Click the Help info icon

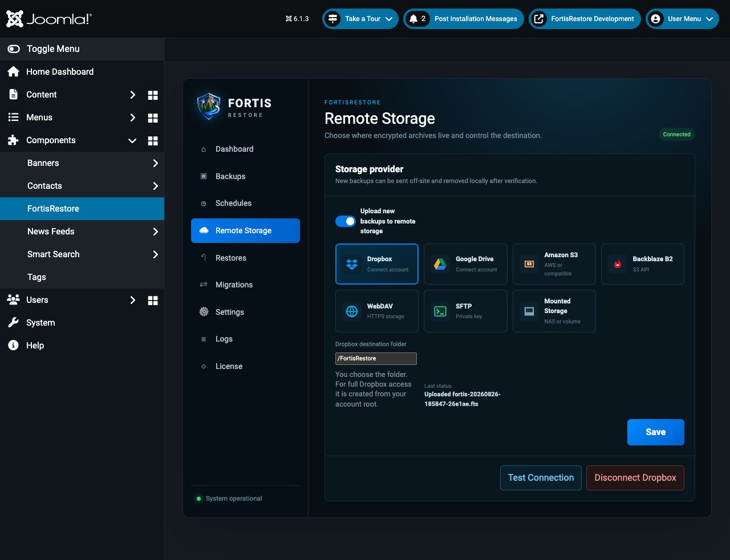pos(13,346)
